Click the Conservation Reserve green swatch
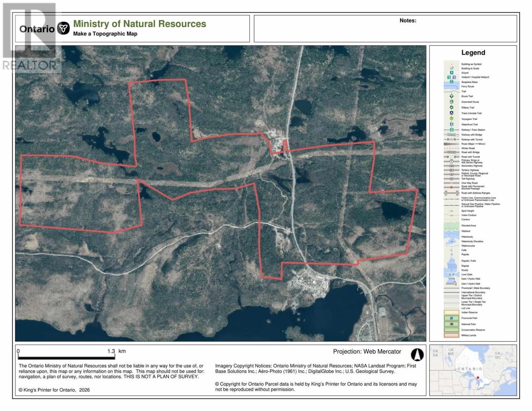Screen dimensions: 532x411 (x=451, y=330)
